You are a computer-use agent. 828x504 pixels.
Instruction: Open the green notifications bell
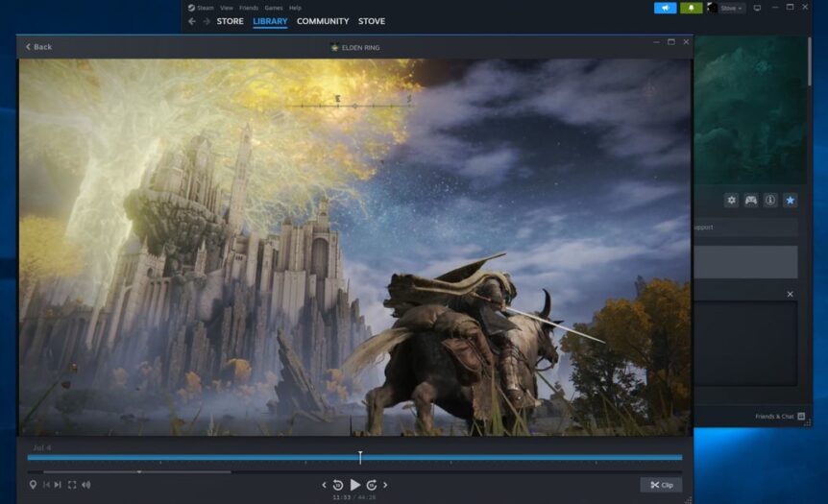(x=691, y=8)
